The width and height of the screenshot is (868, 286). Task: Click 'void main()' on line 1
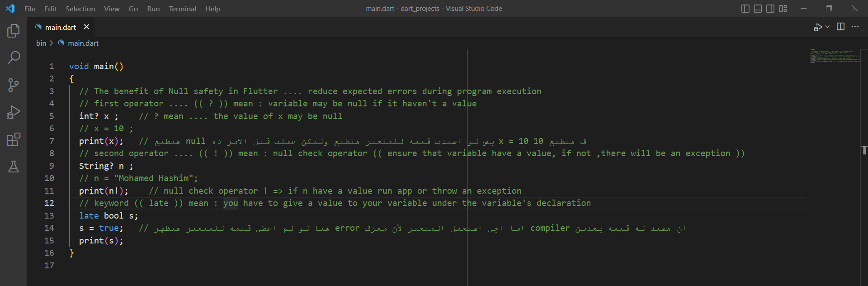tap(96, 66)
